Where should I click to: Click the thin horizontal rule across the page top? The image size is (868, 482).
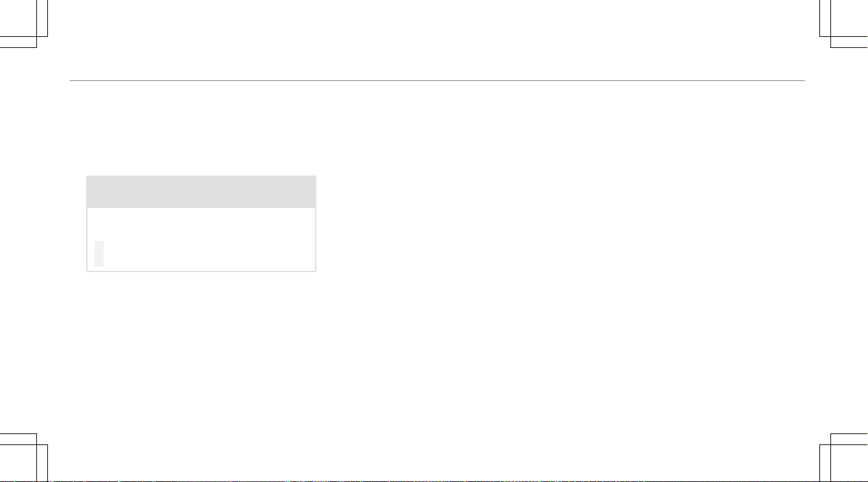tap(437, 81)
